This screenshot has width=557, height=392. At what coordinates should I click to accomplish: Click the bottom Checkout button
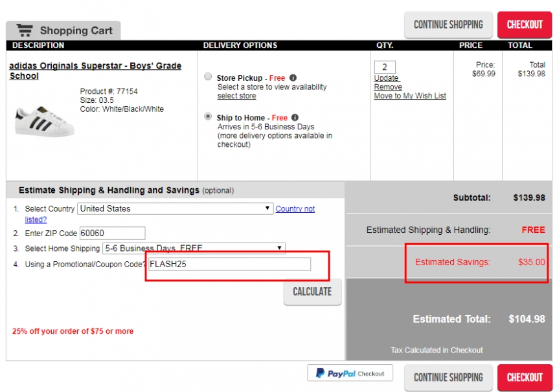click(x=525, y=377)
